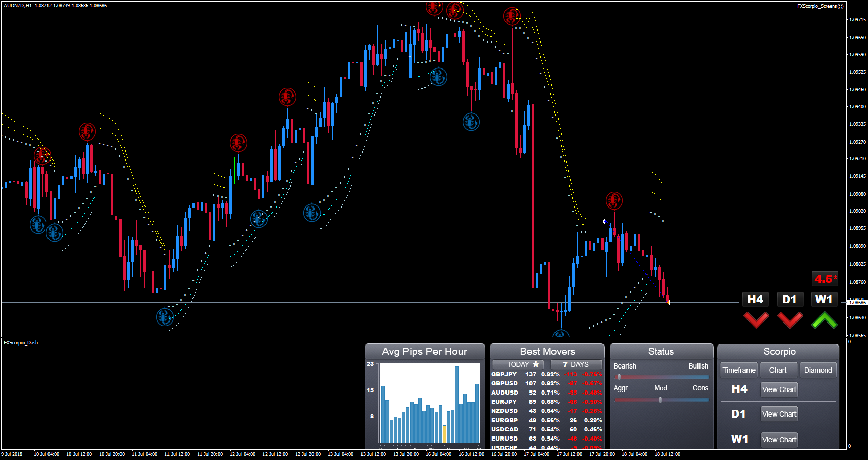868x460 pixels.
Task: Click the green up arrow under W1
Action: point(824,320)
